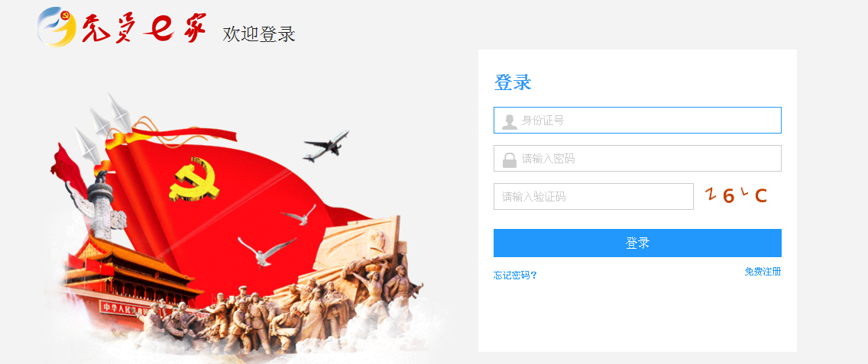The width and height of the screenshot is (868, 364).
Task: Click the white marble huabiao pillar
Action: [x=102, y=208]
